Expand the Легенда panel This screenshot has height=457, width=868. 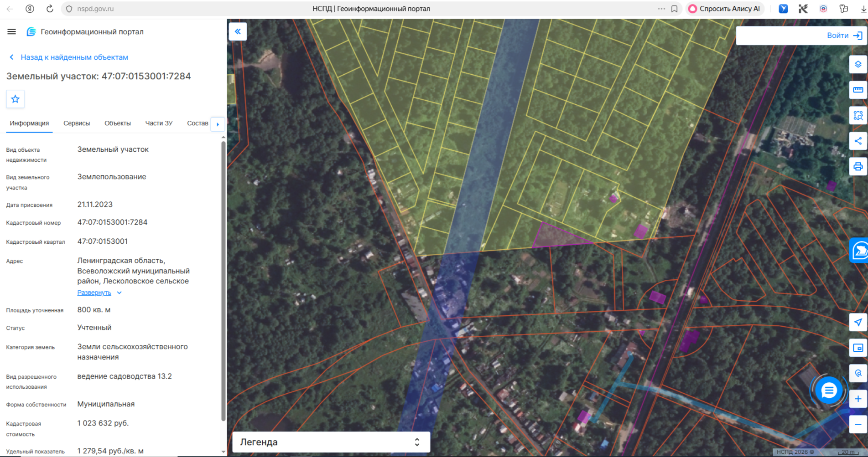click(x=331, y=442)
